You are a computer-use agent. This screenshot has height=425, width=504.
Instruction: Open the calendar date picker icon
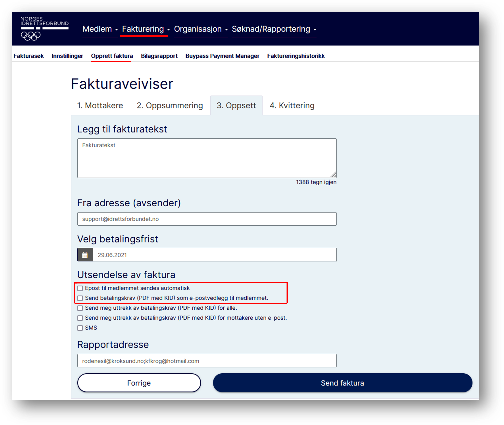point(85,255)
